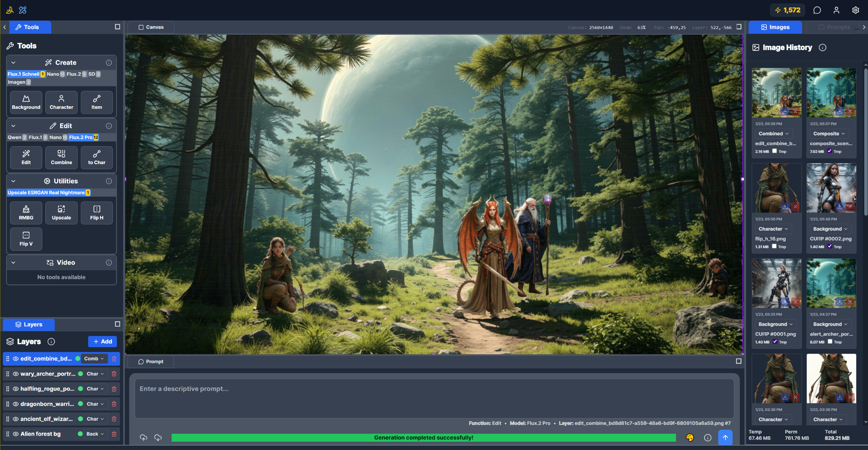Apply the Flip V utility

click(26, 239)
